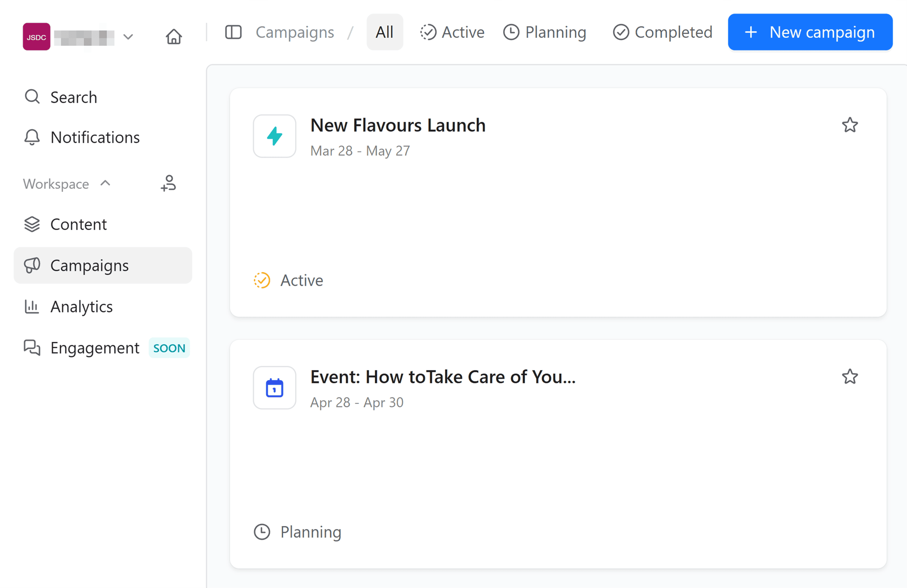This screenshot has height=588, width=907.
Task: Navigate to the home screen
Action: pos(174,37)
